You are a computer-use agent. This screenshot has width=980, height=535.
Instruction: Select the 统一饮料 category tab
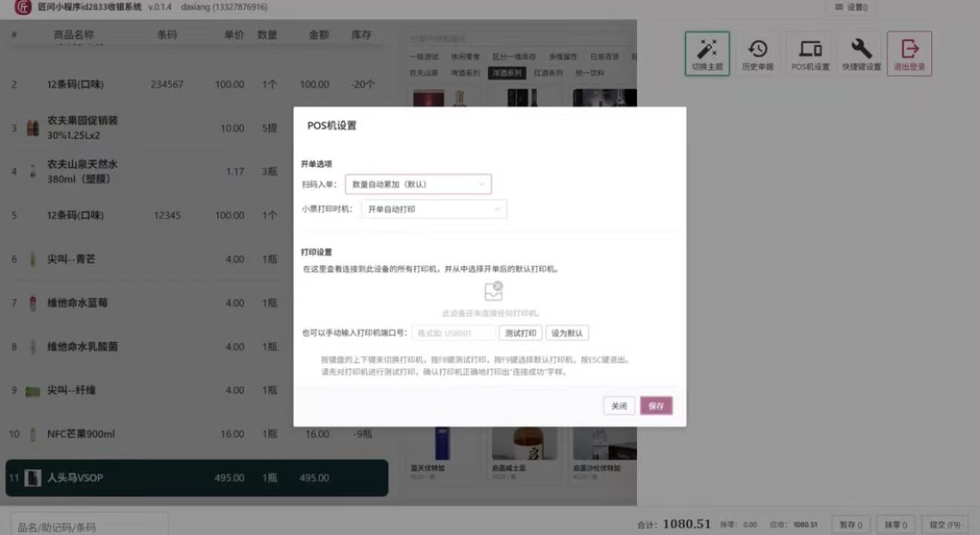[x=590, y=73]
